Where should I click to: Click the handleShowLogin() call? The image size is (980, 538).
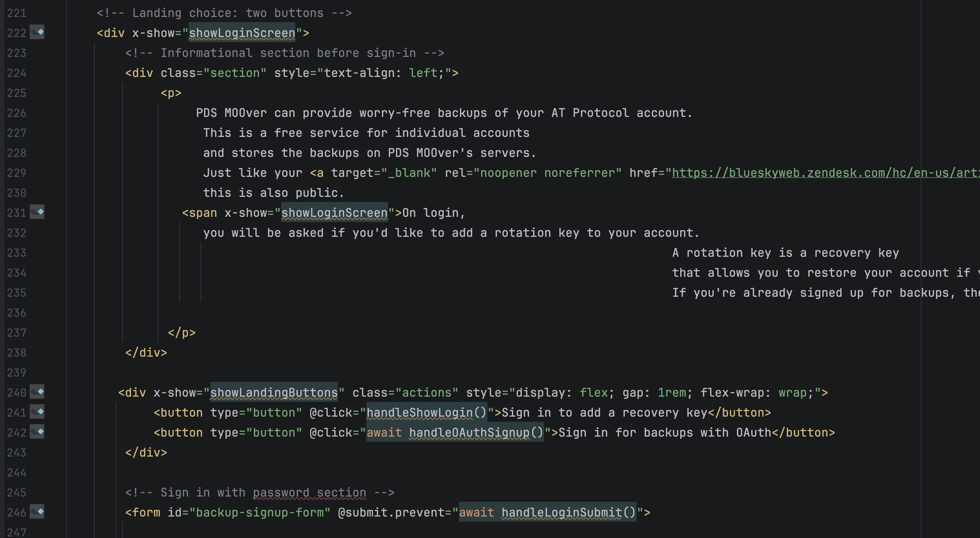click(426, 413)
